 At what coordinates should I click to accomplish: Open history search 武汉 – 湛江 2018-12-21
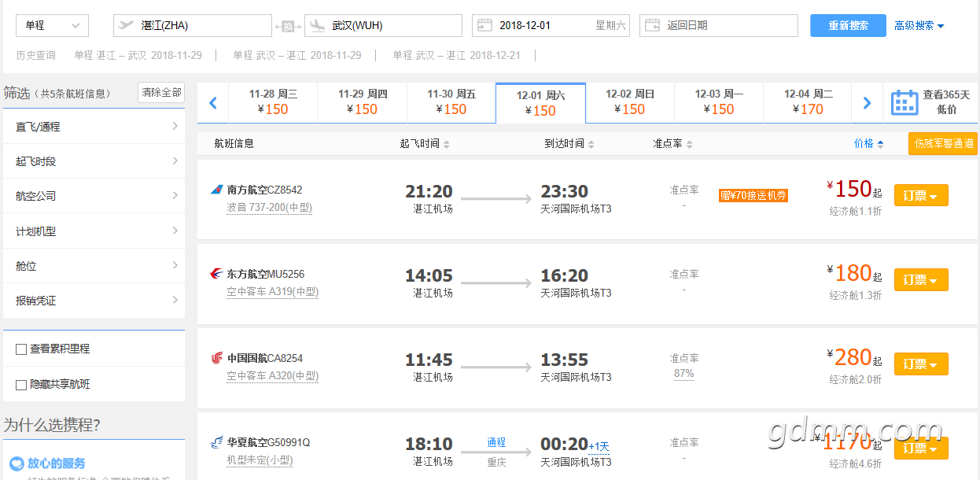456,55
